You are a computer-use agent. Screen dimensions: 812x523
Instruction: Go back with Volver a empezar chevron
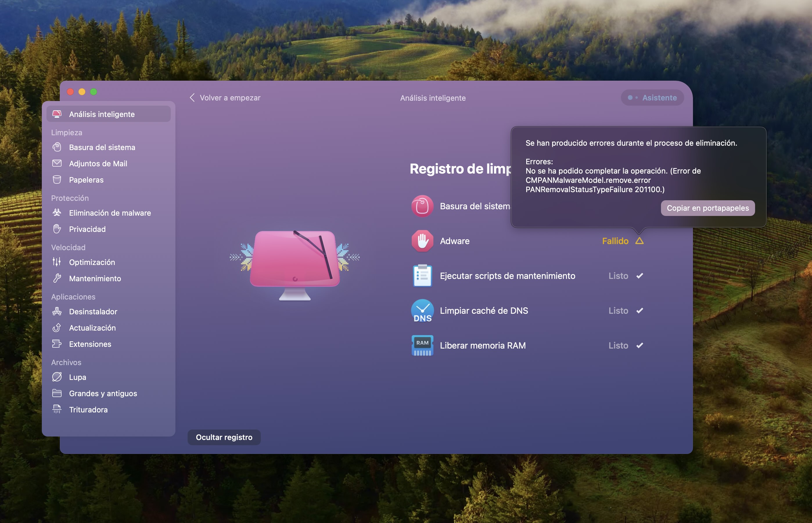(x=192, y=98)
